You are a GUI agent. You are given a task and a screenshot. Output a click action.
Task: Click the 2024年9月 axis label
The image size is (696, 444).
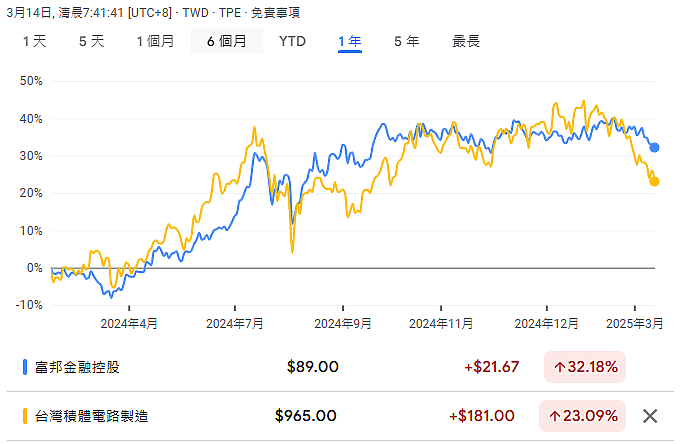(343, 324)
